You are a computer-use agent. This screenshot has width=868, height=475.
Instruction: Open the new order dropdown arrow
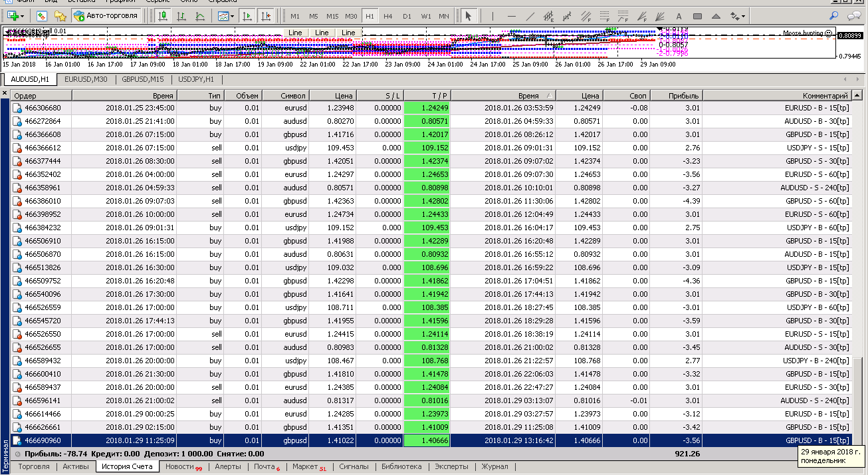(x=23, y=15)
